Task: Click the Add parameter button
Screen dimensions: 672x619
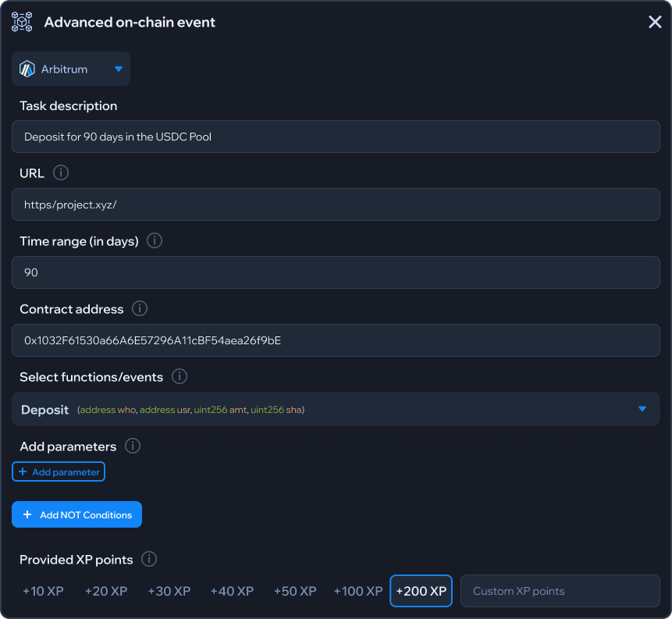Action: [x=59, y=471]
